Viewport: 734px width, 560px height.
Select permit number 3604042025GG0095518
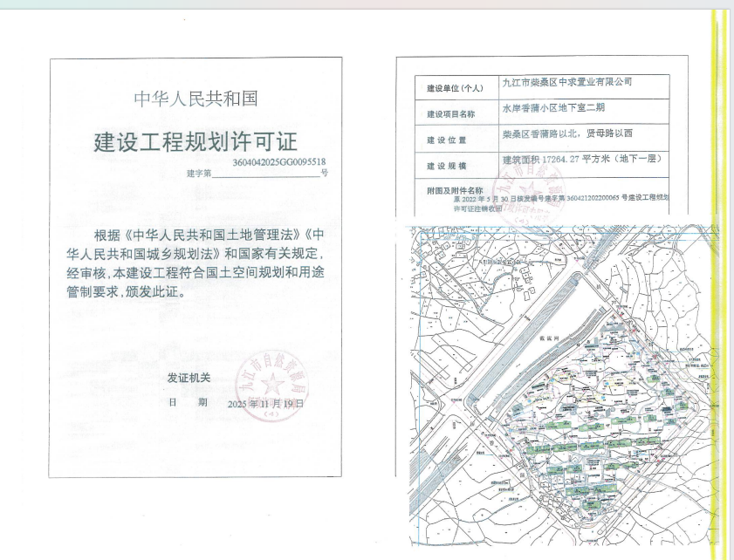click(279, 162)
